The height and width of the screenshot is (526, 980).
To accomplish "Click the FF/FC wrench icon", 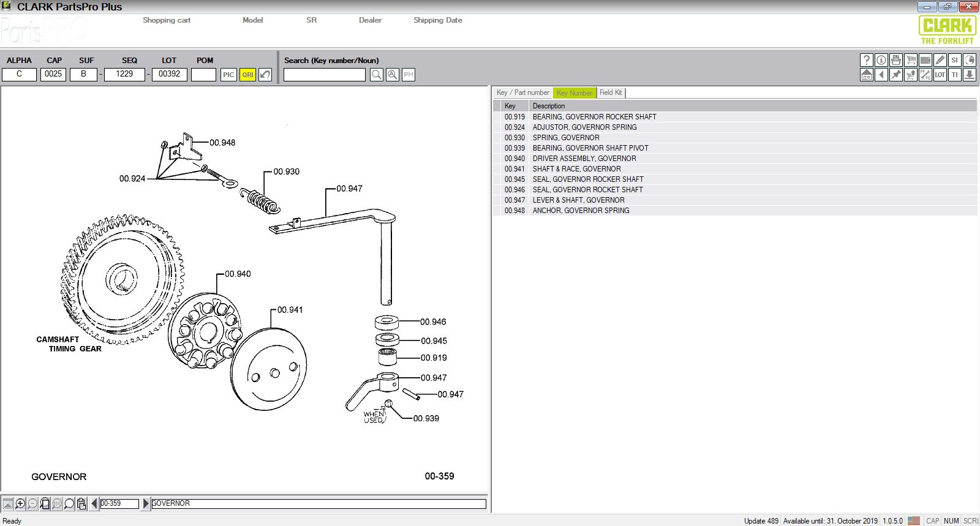I will [925, 75].
